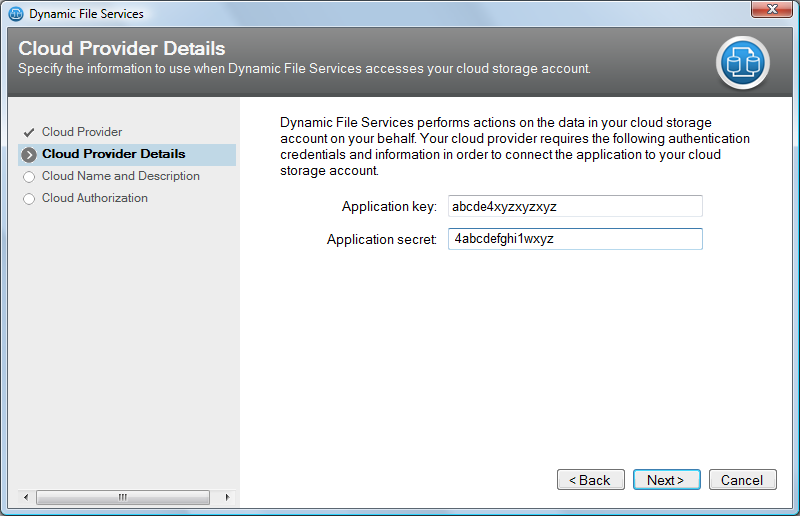
Task: Go to the Cloud Provider step
Action: click(x=82, y=132)
